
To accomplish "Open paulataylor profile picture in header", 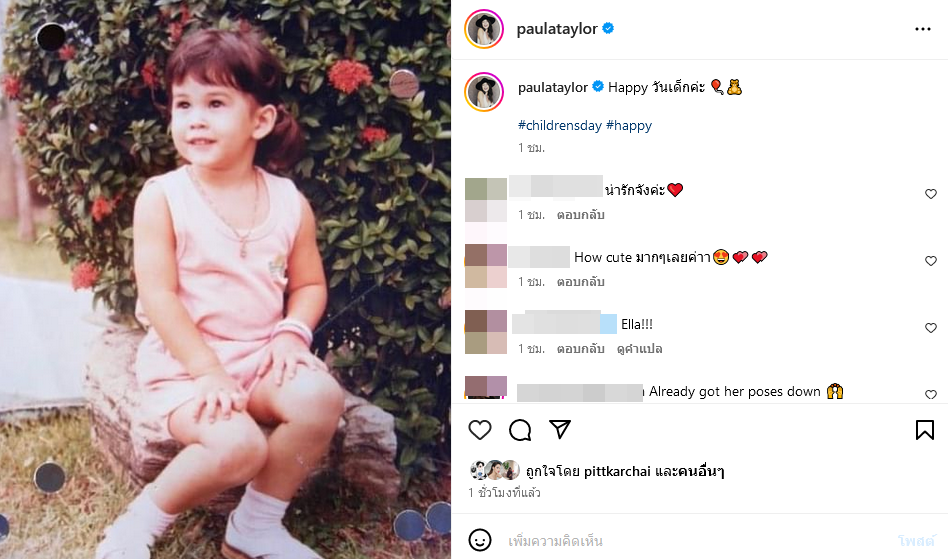I will point(484,29).
